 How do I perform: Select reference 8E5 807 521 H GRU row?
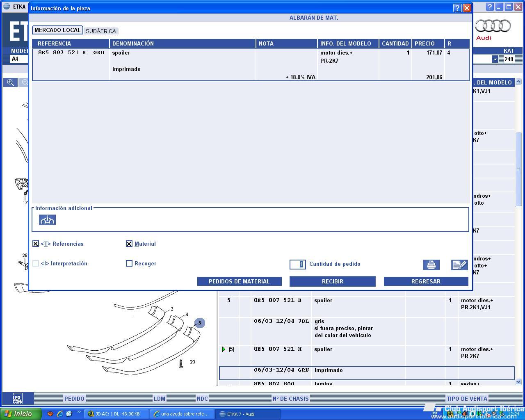[x=251, y=65]
